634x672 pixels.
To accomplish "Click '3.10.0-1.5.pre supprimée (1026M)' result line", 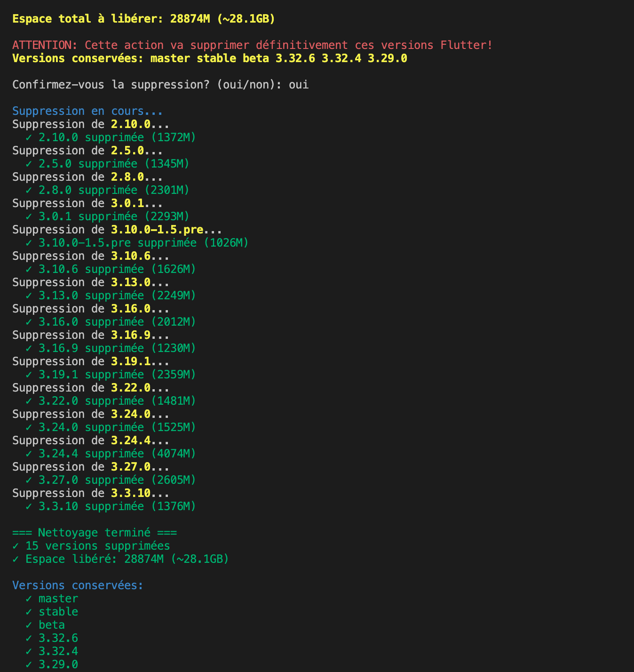I will pos(137,243).
